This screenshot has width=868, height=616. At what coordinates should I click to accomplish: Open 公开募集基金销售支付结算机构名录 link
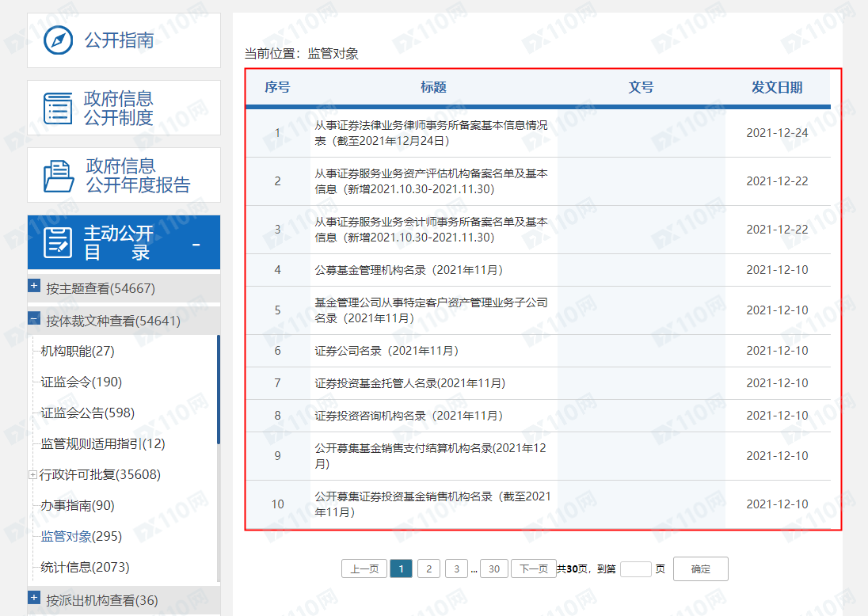(x=431, y=456)
